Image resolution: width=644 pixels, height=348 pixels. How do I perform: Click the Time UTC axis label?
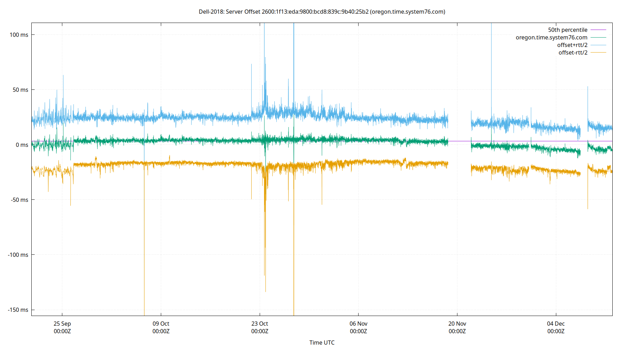(322, 342)
